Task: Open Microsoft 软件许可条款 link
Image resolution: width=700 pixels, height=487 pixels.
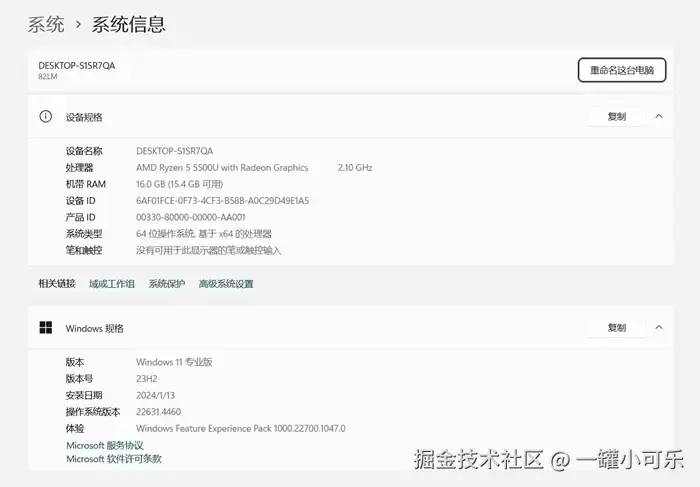Action: pyautogui.click(x=114, y=459)
